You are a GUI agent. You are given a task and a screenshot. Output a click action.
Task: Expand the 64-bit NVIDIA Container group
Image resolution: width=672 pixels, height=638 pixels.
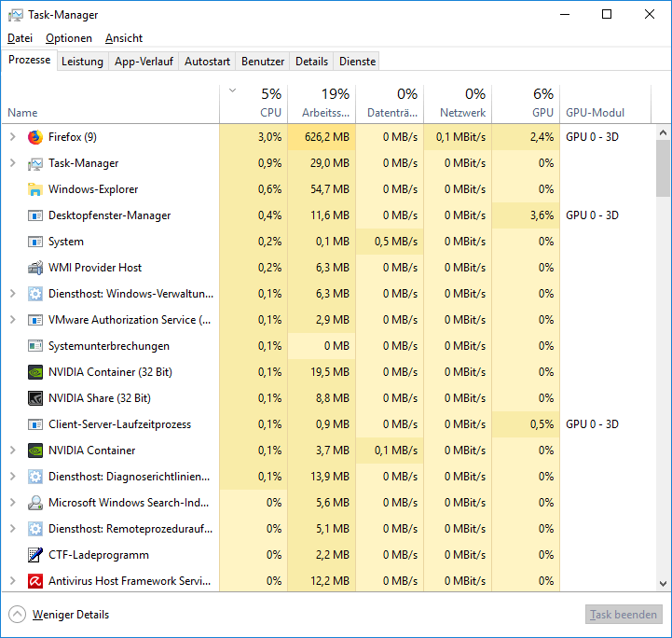coord(13,451)
